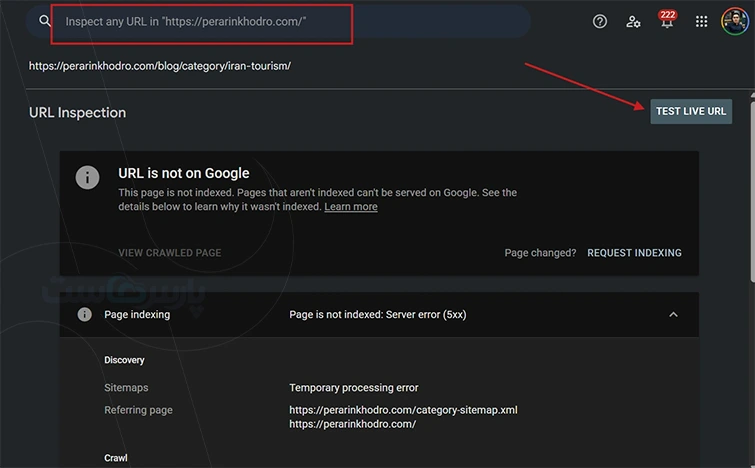Viewport: 755px width, 468px height.
Task: Click the Referring page label
Action: 138,410
